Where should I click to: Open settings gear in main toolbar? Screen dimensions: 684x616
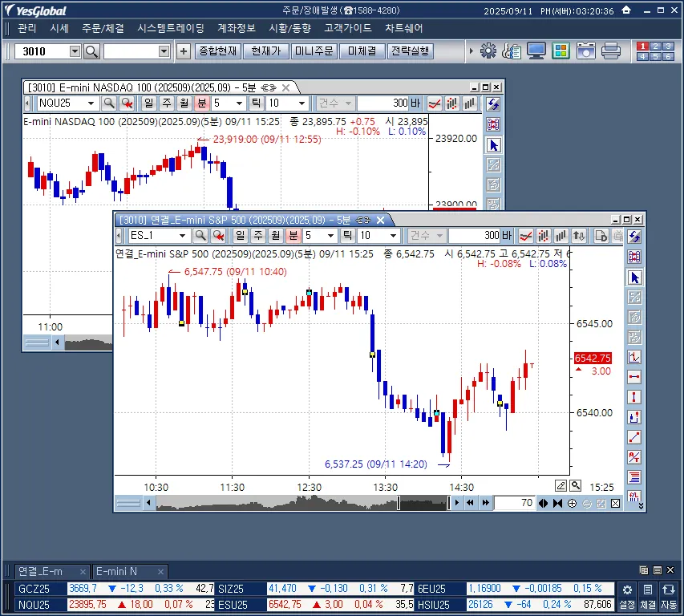point(488,51)
